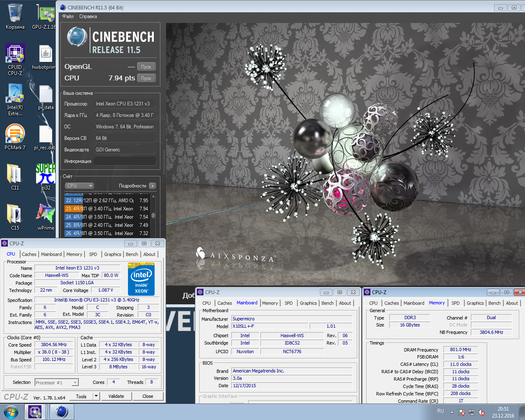This screenshot has height=420, width=525.
Task: Open Graphics tab in CPU-Z Memory window
Action: click(475, 303)
